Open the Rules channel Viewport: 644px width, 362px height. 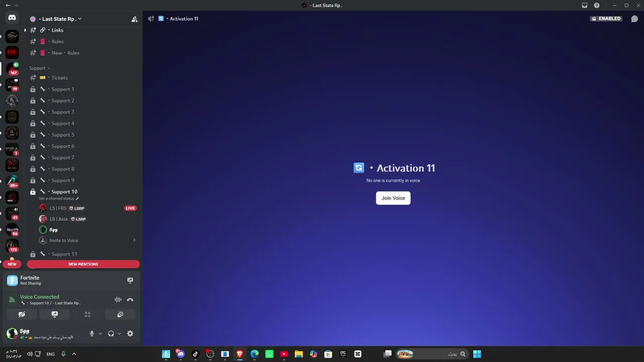click(x=83, y=42)
